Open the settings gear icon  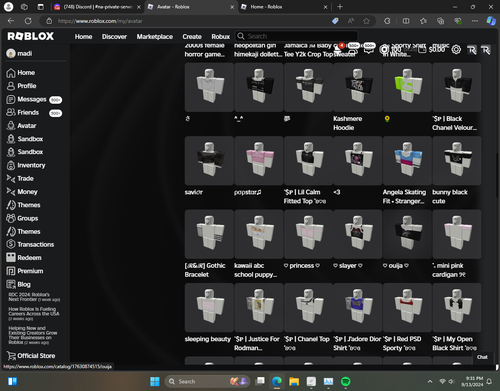coord(456,50)
